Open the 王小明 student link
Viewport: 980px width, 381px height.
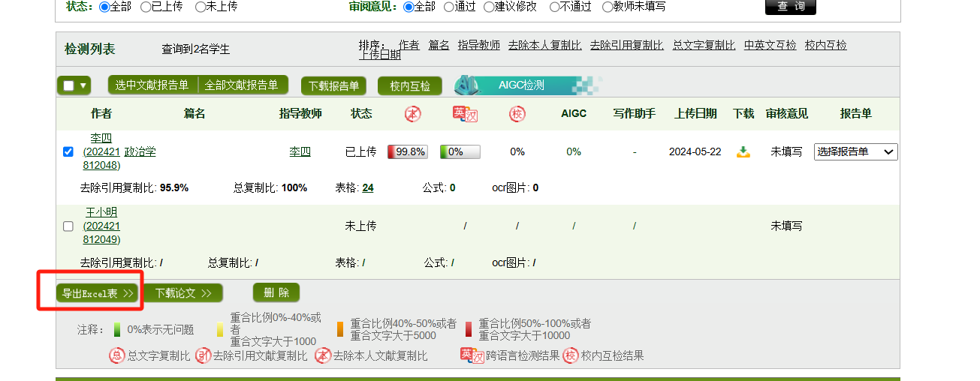pyautogui.click(x=101, y=212)
